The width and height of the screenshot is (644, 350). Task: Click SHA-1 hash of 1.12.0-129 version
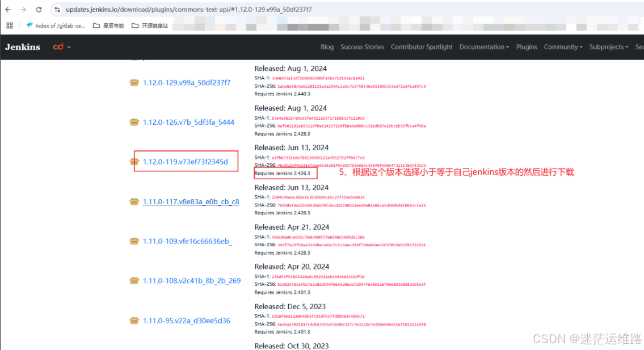(x=318, y=78)
